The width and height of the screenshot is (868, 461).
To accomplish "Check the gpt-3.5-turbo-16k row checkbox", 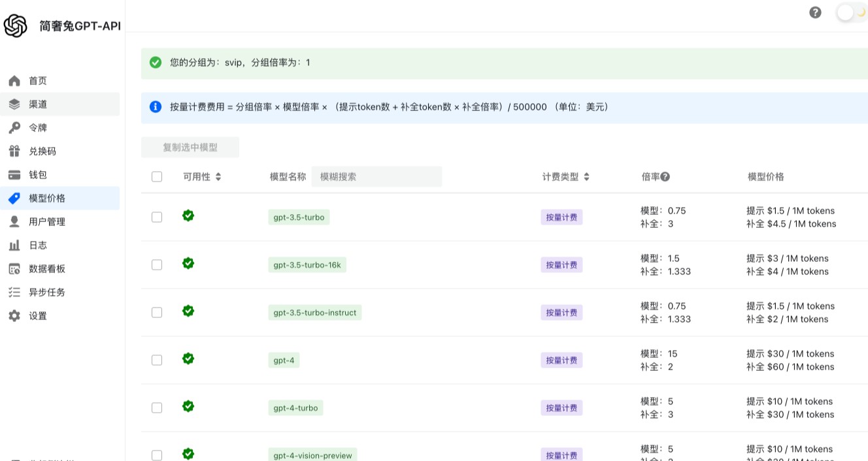I will click(157, 264).
